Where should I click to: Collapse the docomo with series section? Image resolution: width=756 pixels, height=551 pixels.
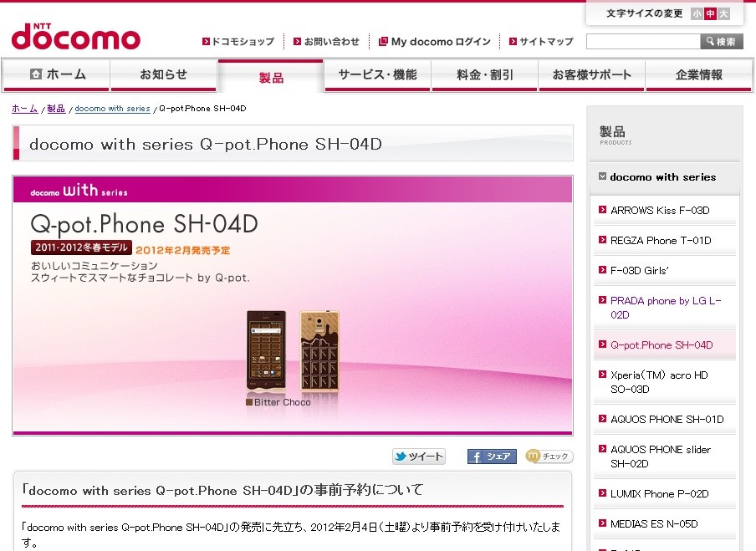click(x=602, y=176)
